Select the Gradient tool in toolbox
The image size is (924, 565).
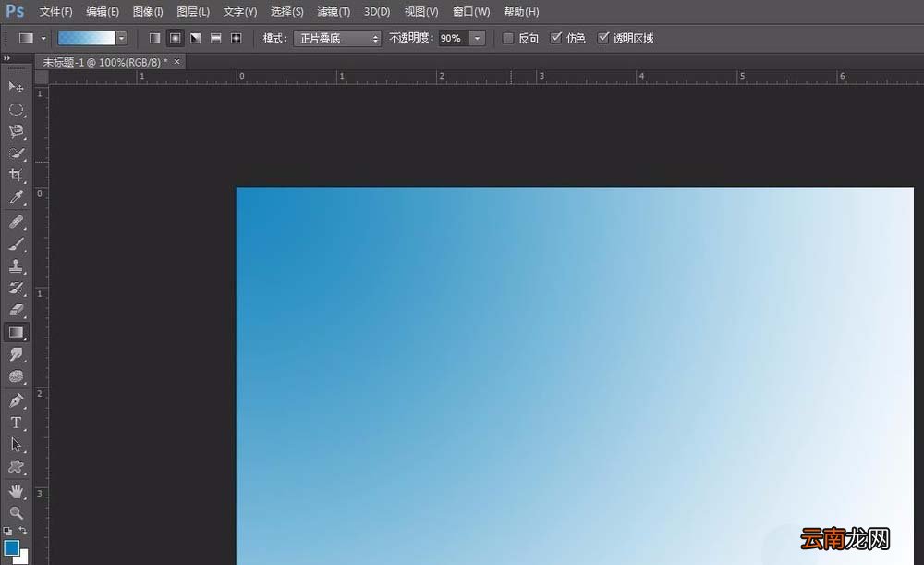coord(16,333)
